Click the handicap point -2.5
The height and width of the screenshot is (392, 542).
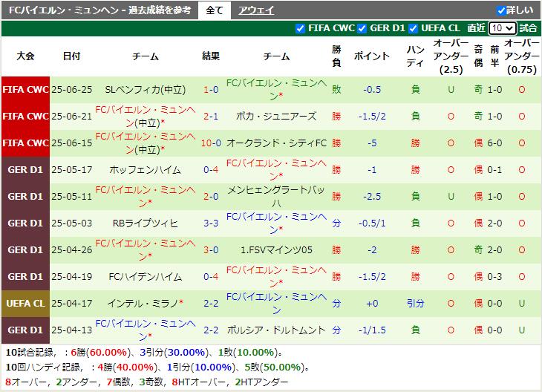[x=372, y=196]
